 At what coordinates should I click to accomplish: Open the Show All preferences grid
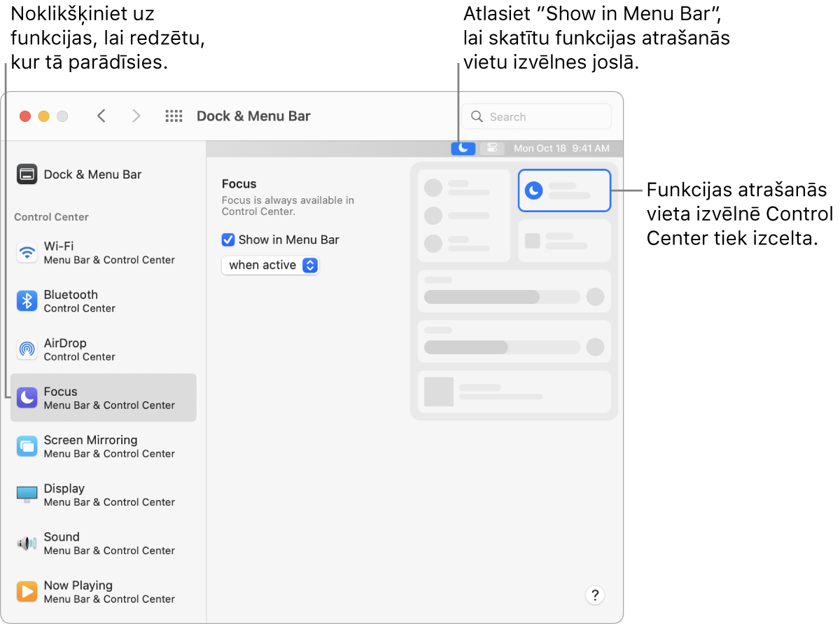click(x=174, y=116)
